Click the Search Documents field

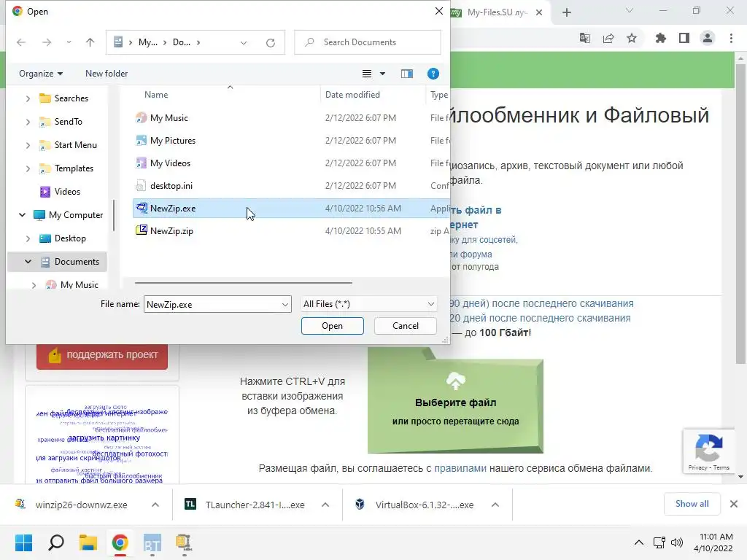[x=368, y=42]
